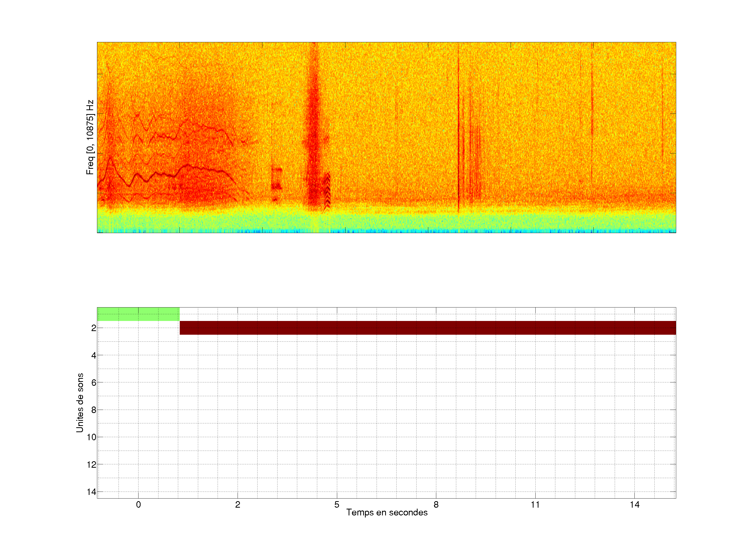Click the green bar in sound unit row 1

tap(138, 314)
